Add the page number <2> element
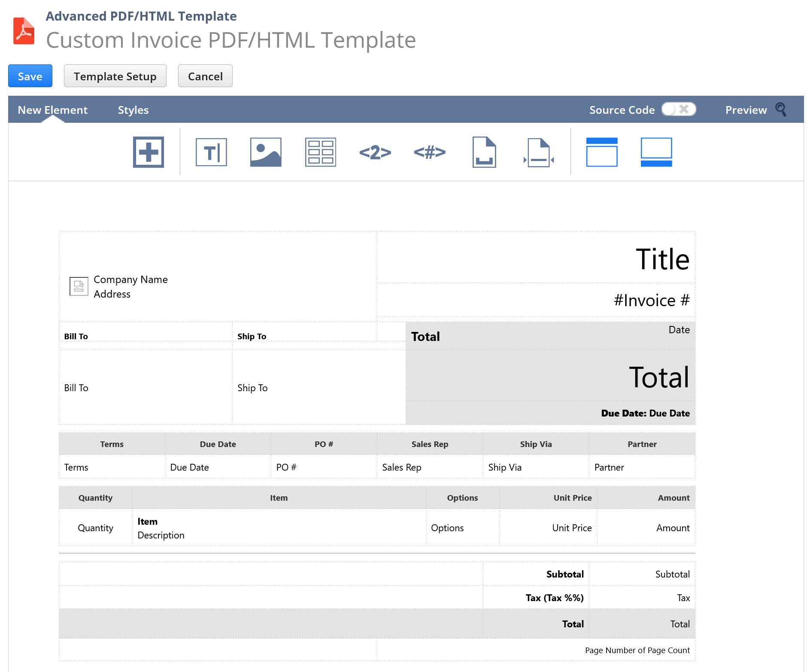This screenshot has height=672, width=807. (x=375, y=152)
